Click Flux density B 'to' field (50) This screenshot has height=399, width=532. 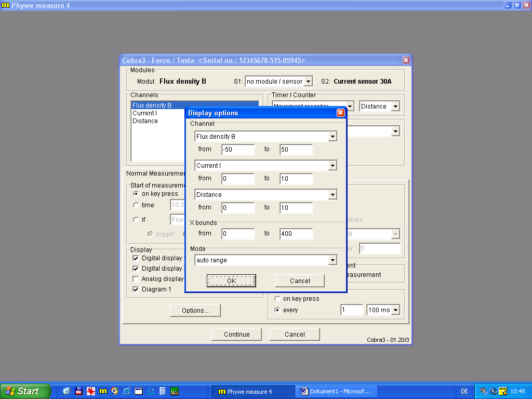click(296, 150)
